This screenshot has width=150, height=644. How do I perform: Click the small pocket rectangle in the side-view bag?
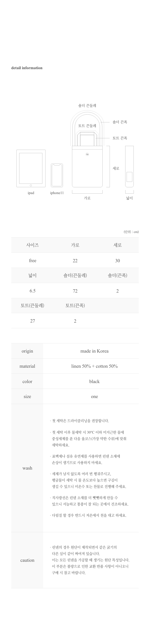tap(129, 176)
